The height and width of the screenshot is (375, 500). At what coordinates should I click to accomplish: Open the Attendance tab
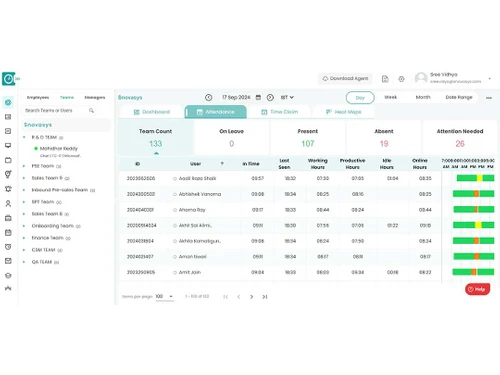[x=216, y=112]
